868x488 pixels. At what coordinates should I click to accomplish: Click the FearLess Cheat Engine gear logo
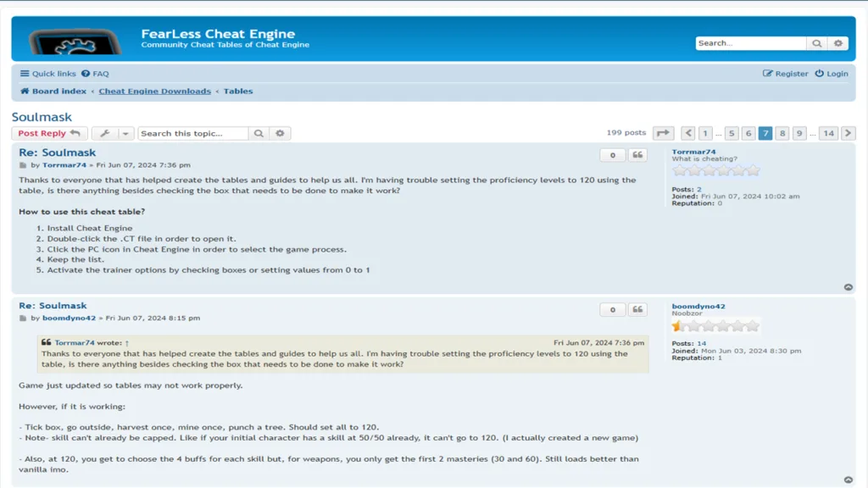pos(75,42)
